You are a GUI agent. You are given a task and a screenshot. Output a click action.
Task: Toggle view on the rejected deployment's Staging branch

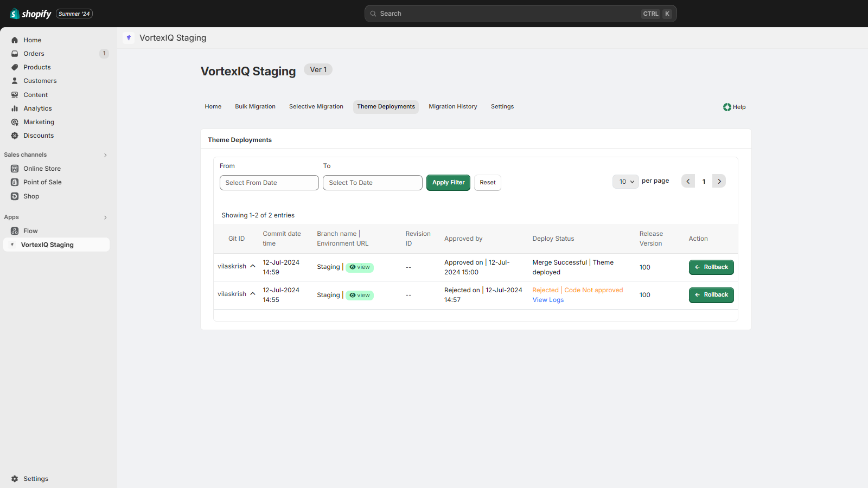pos(360,294)
